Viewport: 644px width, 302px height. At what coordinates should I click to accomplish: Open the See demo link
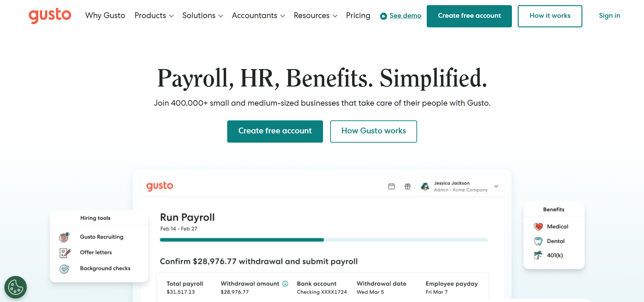click(405, 16)
